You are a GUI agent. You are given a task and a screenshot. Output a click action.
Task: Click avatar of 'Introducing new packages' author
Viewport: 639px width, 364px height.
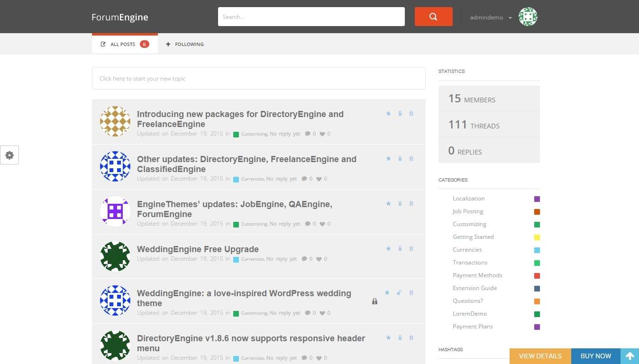click(115, 121)
